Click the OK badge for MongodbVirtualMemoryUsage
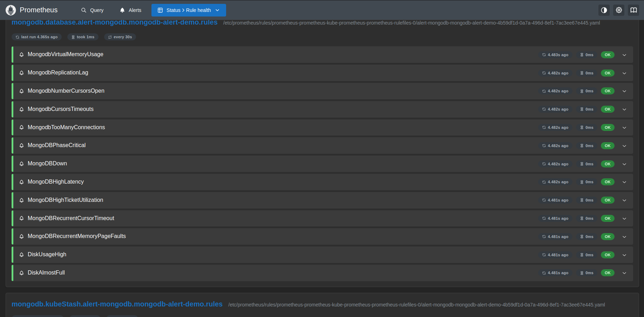644x317 pixels. pyautogui.click(x=608, y=55)
